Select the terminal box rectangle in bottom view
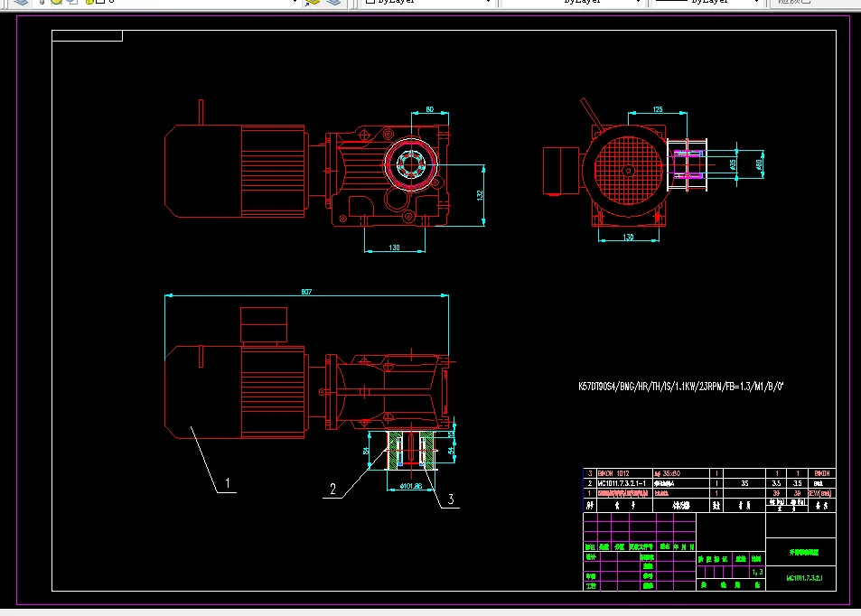This screenshot has height=616, width=861. coord(264,325)
